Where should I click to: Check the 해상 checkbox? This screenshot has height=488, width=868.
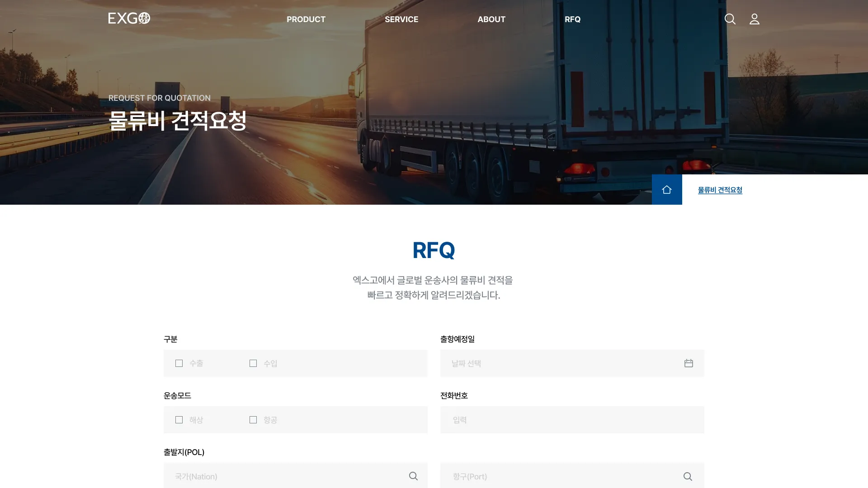pos(179,420)
